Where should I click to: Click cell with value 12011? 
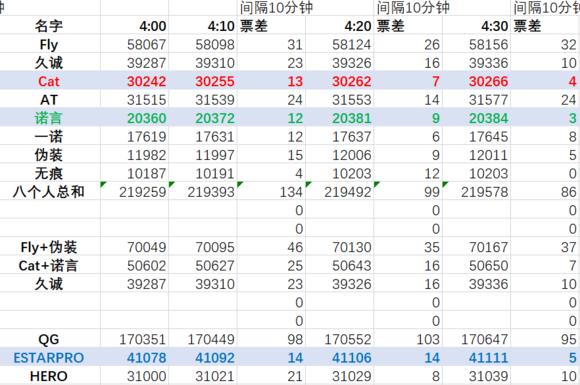tap(476, 155)
